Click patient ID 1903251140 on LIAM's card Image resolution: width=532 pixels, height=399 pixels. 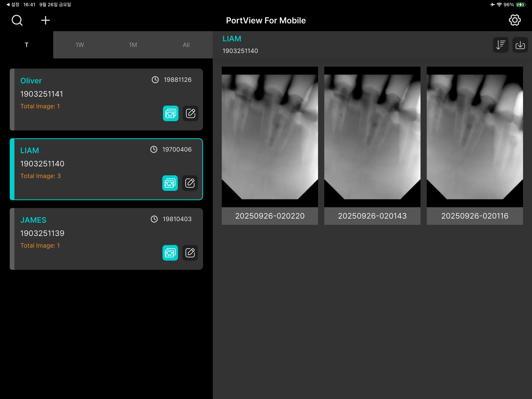42,164
